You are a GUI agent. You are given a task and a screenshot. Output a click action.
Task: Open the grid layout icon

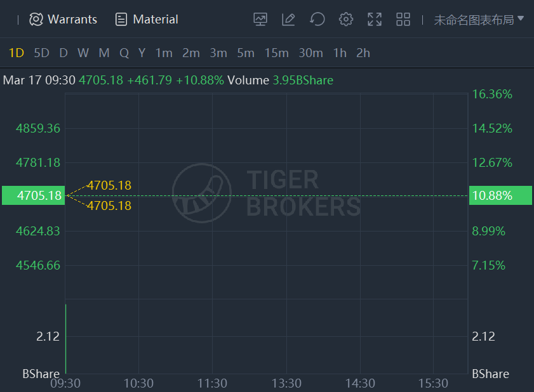(403, 20)
